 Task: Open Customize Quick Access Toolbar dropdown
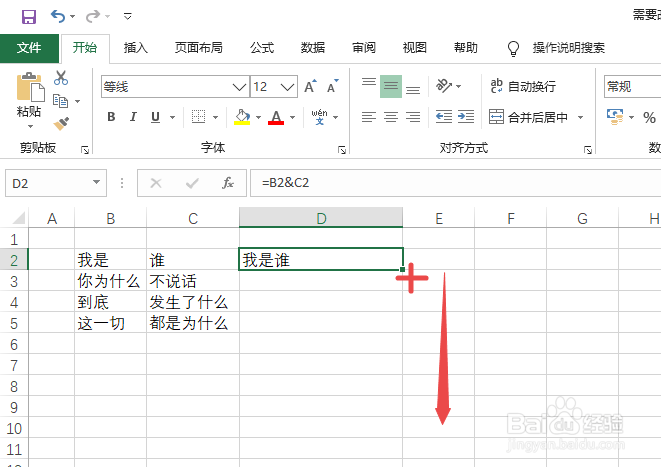point(127,16)
